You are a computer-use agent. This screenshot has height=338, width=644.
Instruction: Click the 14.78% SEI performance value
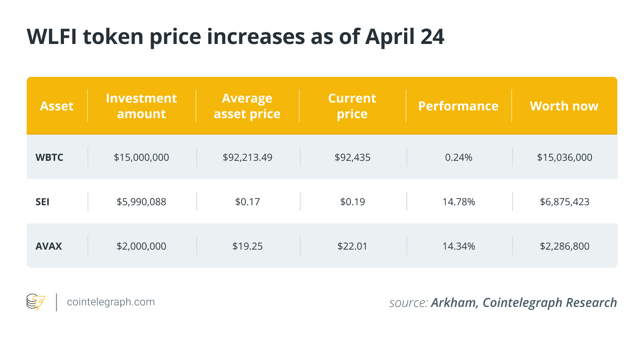458,202
